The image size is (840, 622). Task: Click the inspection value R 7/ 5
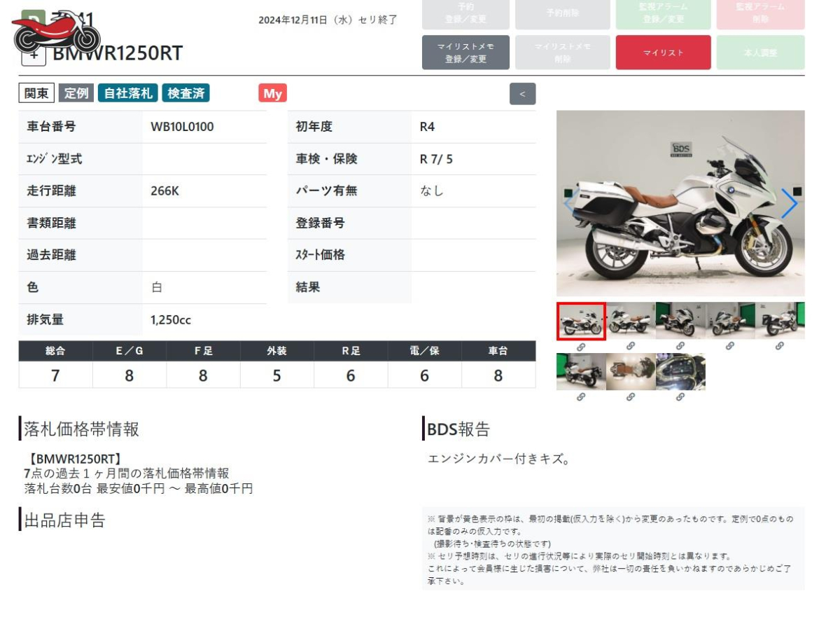[x=436, y=159]
